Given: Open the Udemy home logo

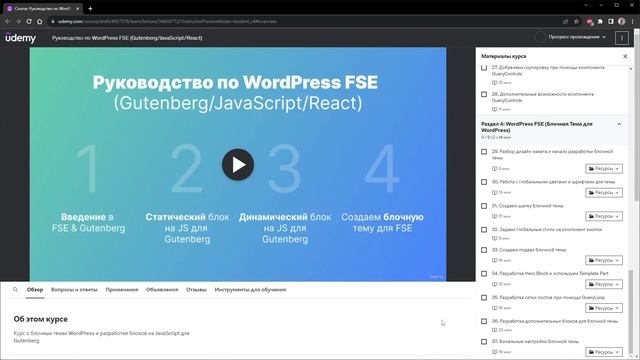Looking at the screenshot, I should [21, 38].
